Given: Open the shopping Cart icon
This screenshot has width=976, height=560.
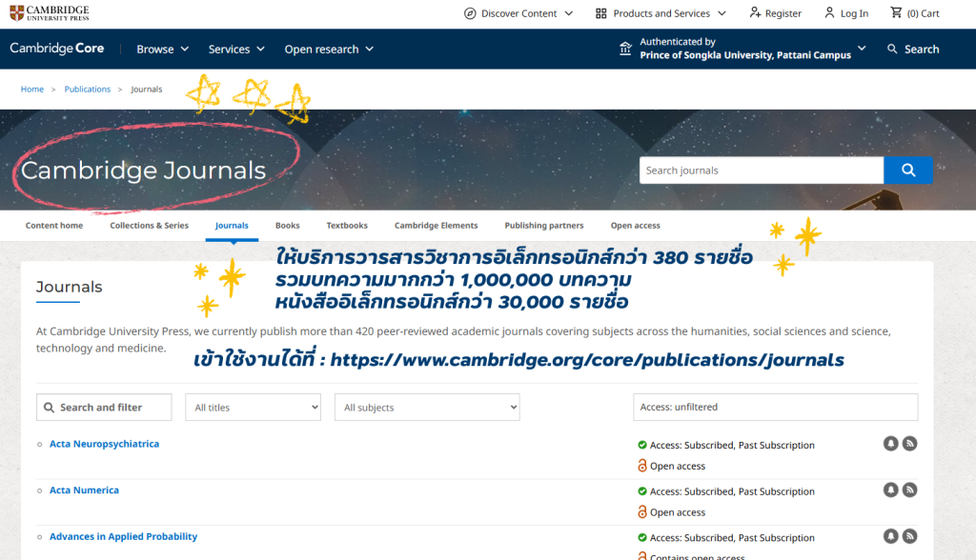Looking at the screenshot, I should pos(896,13).
